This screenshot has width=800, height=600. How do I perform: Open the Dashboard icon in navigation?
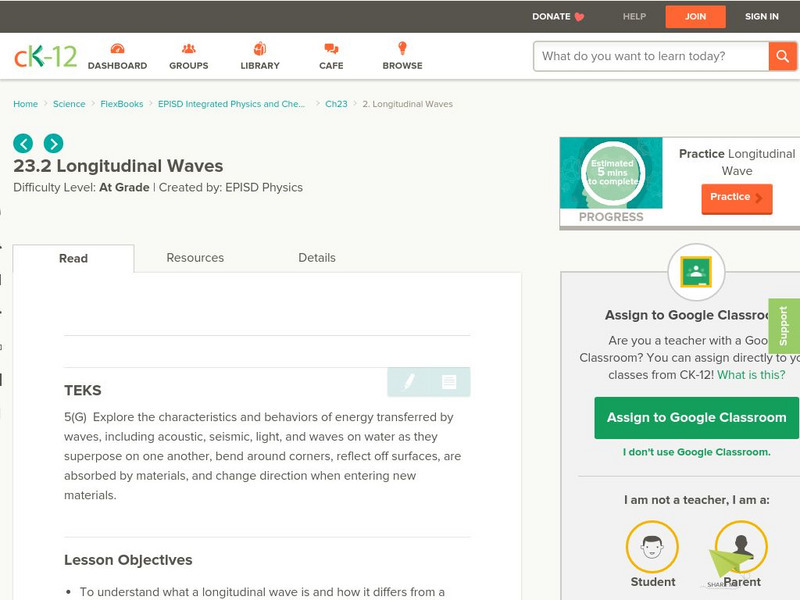117,49
